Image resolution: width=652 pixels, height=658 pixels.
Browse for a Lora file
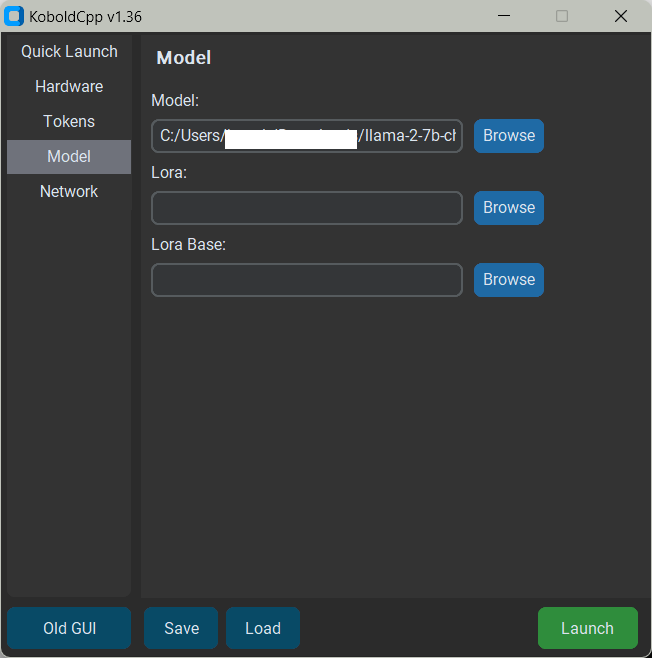[509, 208]
